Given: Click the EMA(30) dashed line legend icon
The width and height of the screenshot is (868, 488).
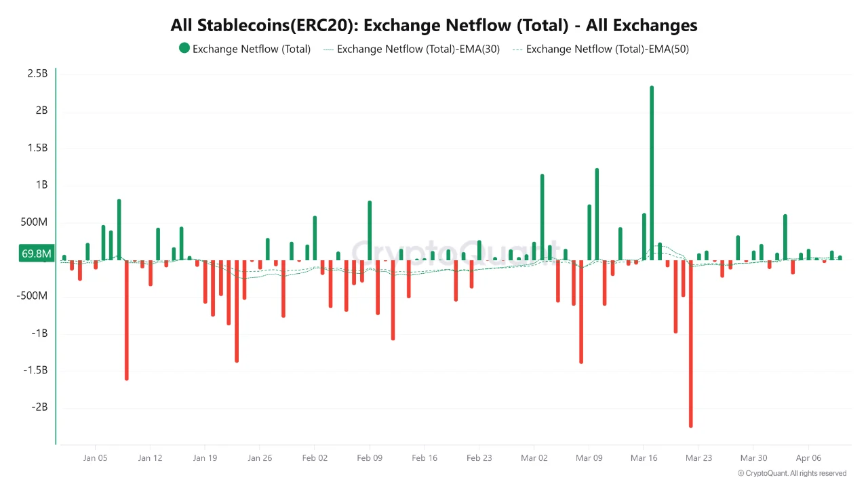Looking at the screenshot, I should click(328, 49).
